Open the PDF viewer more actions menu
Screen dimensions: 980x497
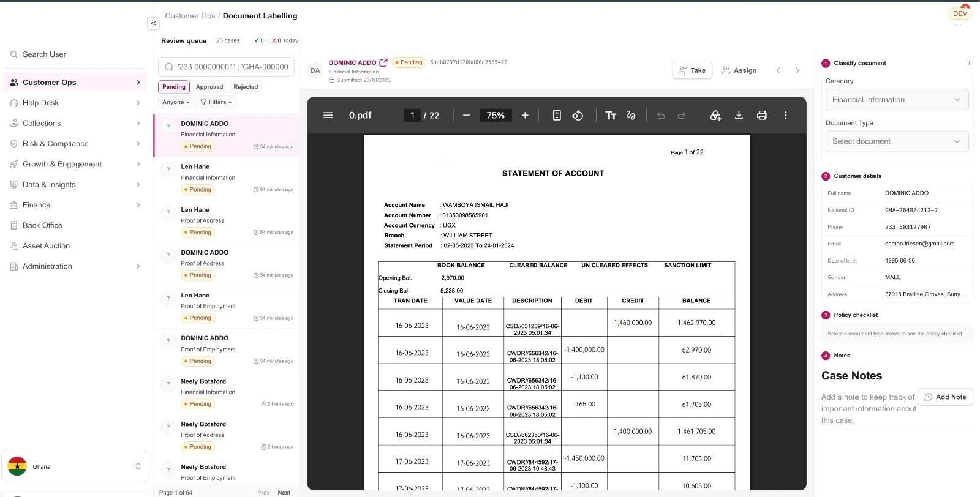786,115
